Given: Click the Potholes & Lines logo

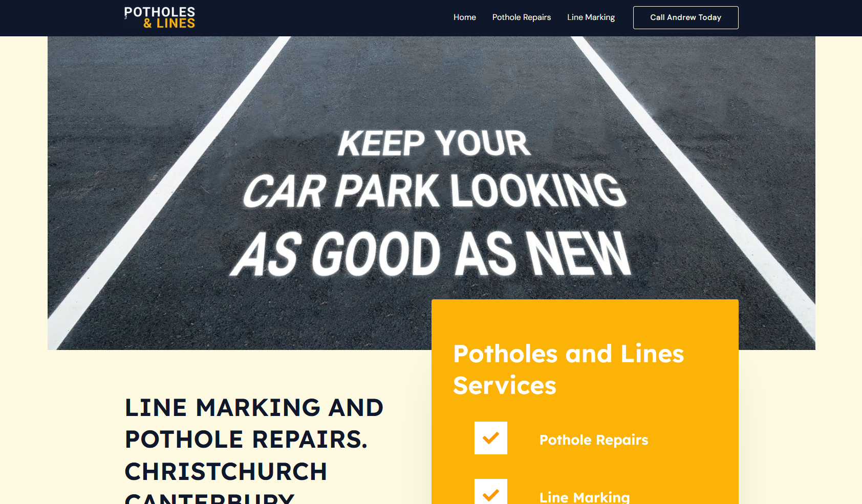Looking at the screenshot, I should click(160, 17).
